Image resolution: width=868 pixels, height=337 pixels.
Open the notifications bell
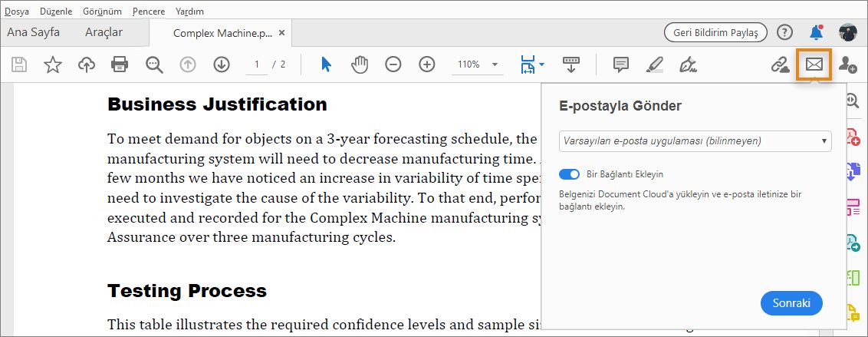(816, 32)
